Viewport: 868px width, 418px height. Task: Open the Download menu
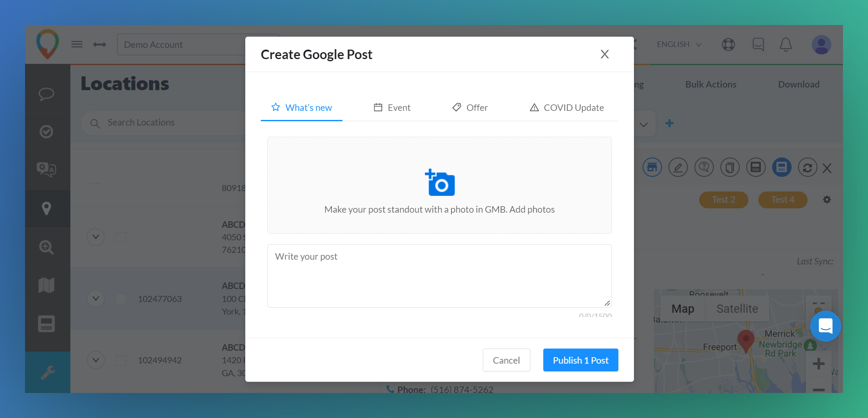click(799, 85)
